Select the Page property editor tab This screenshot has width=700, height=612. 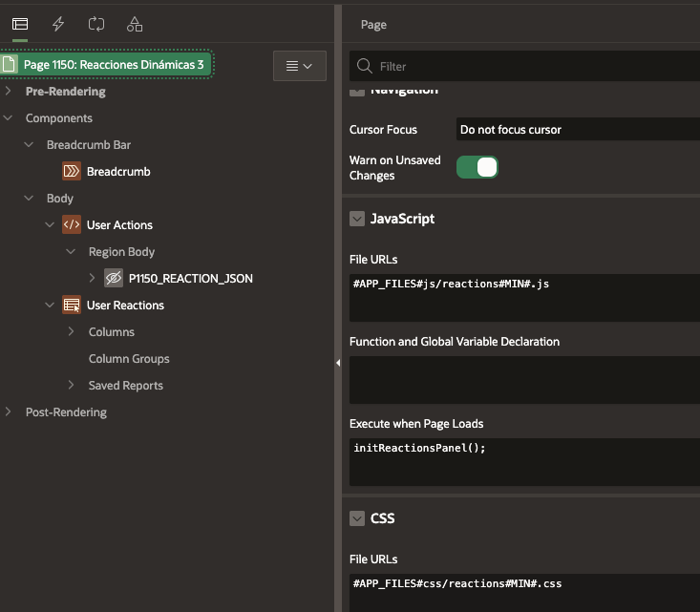point(373,25)
